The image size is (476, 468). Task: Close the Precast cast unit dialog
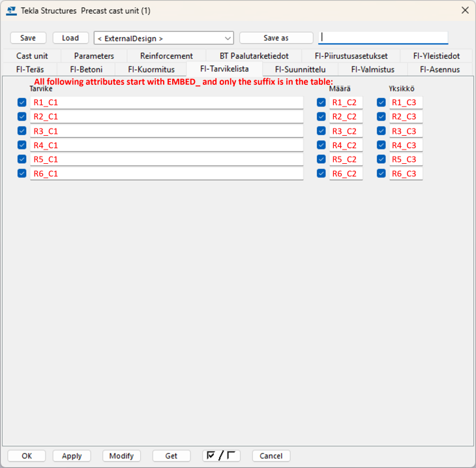465,10
